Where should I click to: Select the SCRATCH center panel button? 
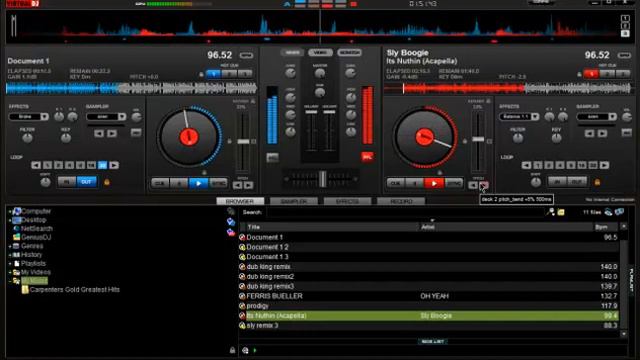click(x=349, y=53)
